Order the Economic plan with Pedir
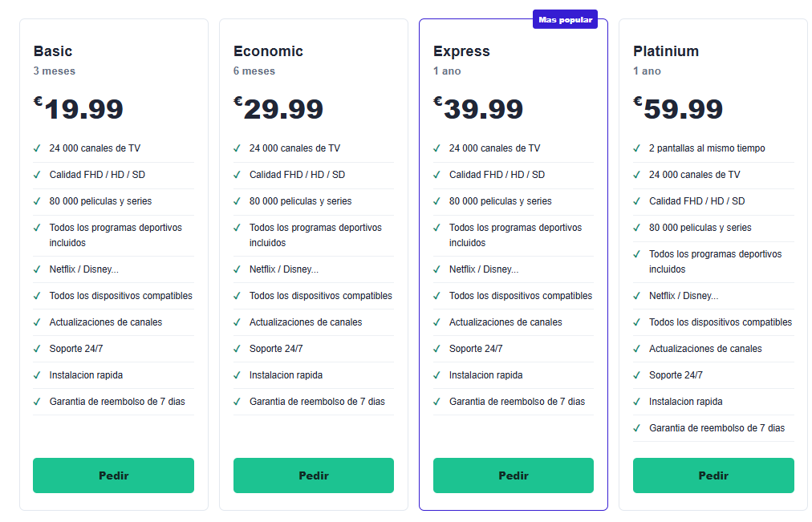This screenshot has width=812, height=522. click(x=313, y=475)
